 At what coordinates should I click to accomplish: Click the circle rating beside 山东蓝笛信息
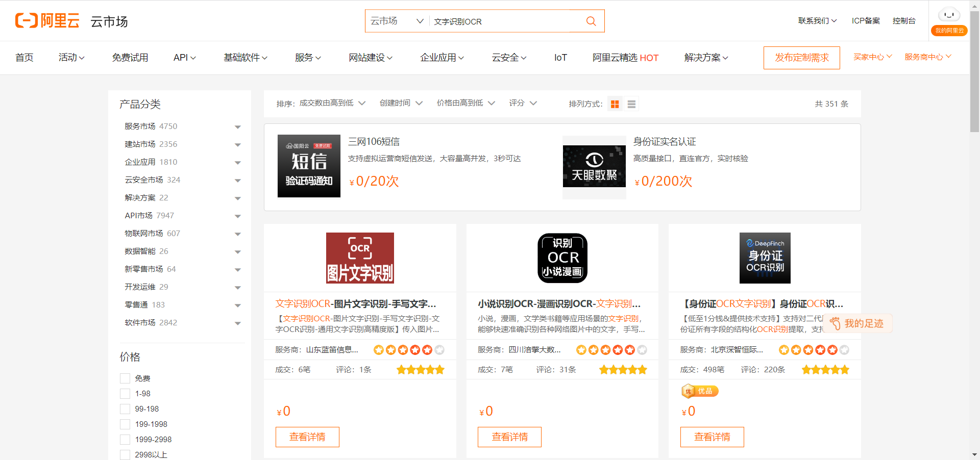[x=409, y=350]
